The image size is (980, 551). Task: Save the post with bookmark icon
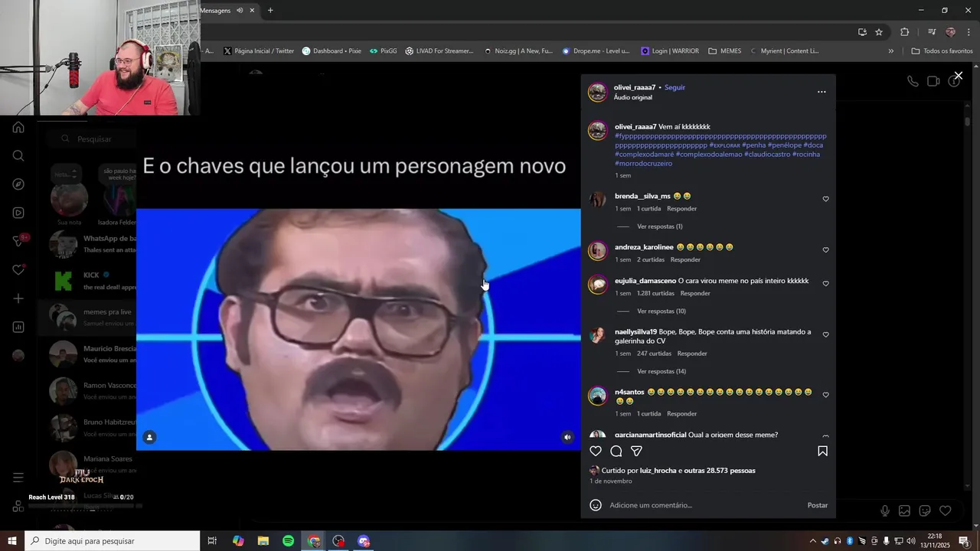[x=822, y=451]
